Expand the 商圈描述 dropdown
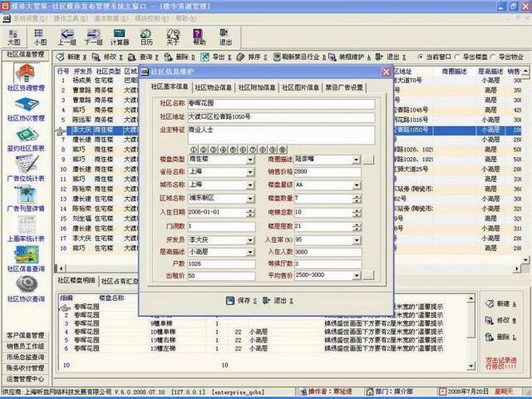Image resolution: width=532 pixels, height=399 pixels. [x=356, y=160]
